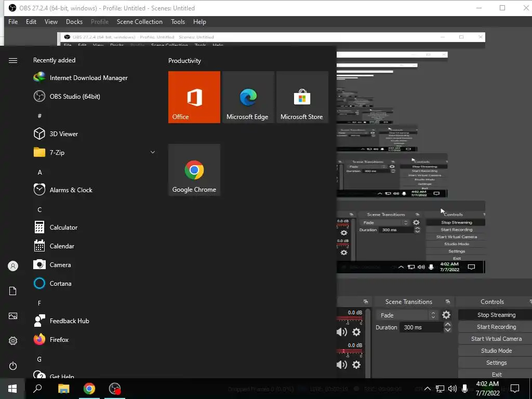
Task: Open the View menu
Action: pyautogui.click(x=51, y=22)
